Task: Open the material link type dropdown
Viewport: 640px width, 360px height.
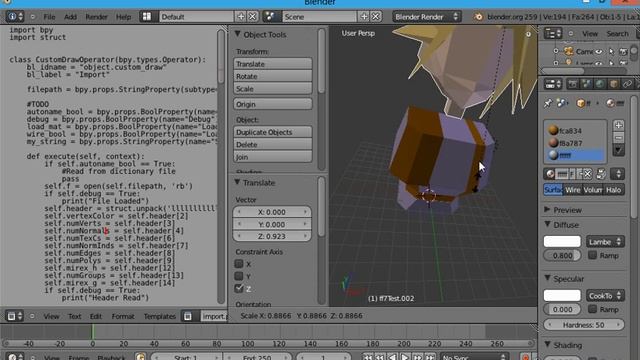Action: coord(618,174)
